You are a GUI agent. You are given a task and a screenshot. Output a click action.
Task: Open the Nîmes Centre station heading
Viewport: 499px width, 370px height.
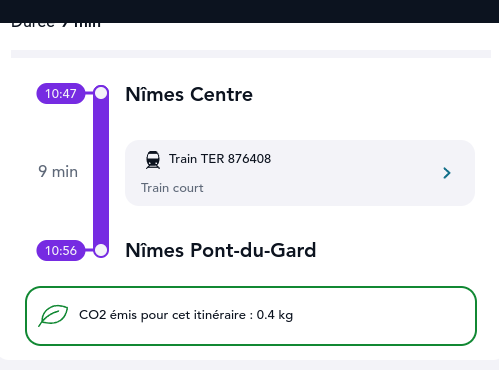[189, 94]
